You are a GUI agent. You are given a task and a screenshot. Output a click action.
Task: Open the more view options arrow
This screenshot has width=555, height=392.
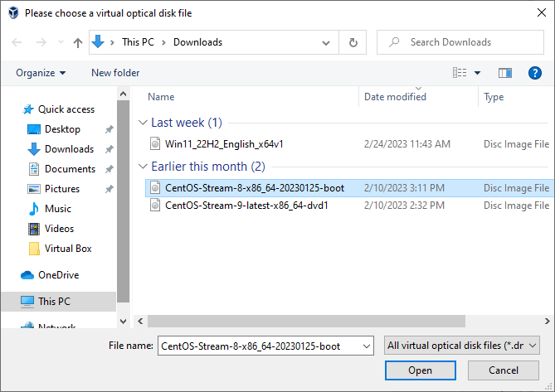click(x=477, y=73)
